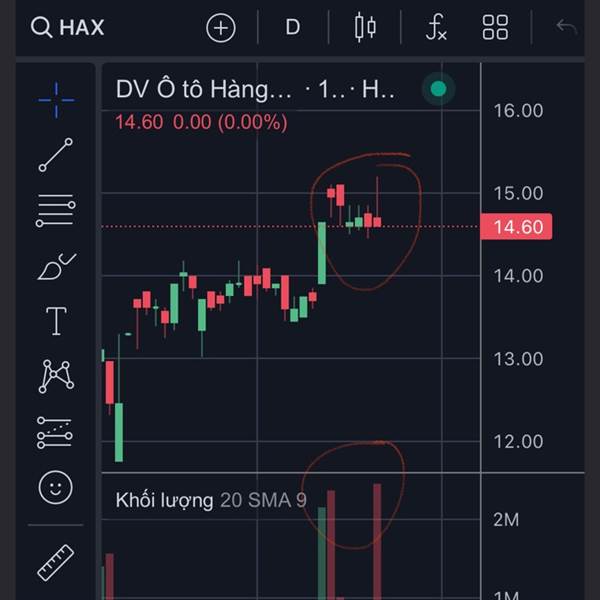This screenshot has width=600, height=600.
Task: Click the DV Ô tô Hàng symbol title
Action: (x=204, y=90)
